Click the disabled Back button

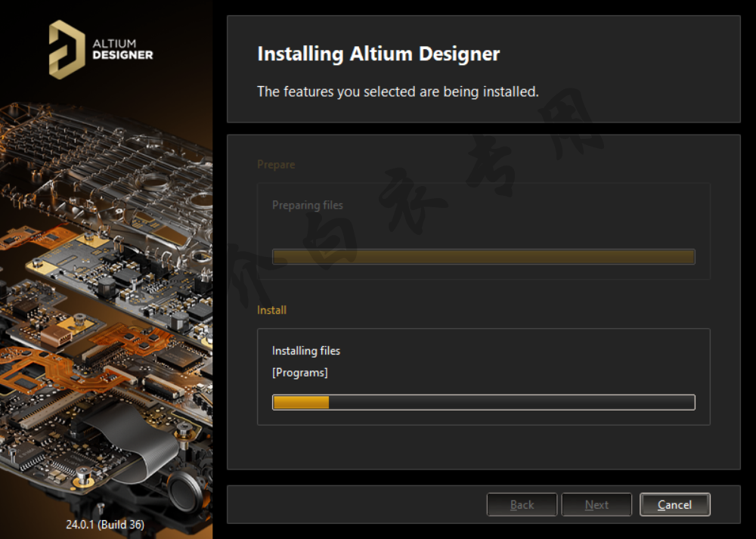[522, 504]
